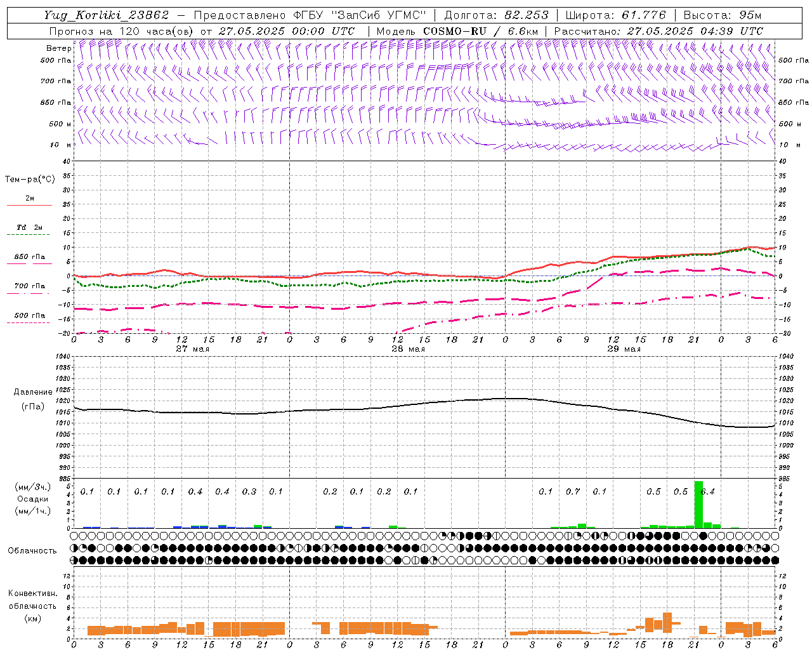Click the elevation text "Высота: 95м"
812x650 pixels.
722,15
